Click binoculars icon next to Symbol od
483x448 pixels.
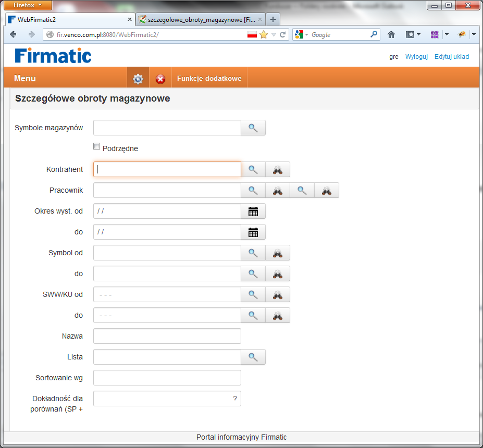click(x=278, y=253)
